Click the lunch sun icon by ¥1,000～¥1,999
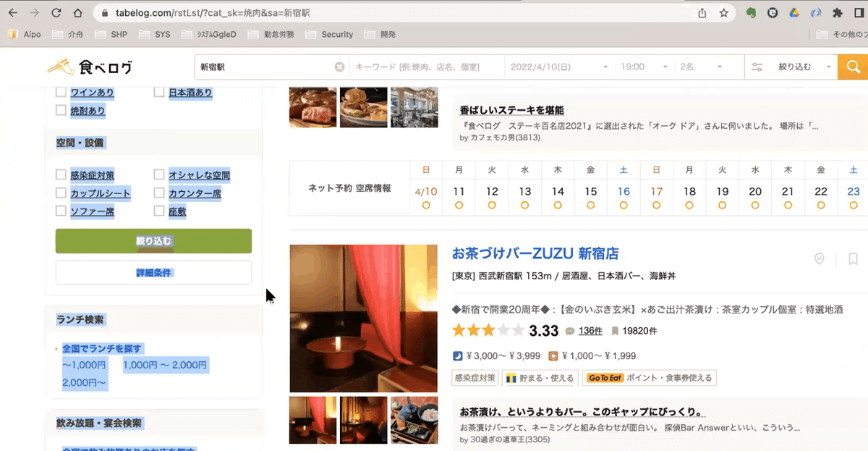Image resolution: width=868 pixels, height=451 pixels. tap(553, 356)
